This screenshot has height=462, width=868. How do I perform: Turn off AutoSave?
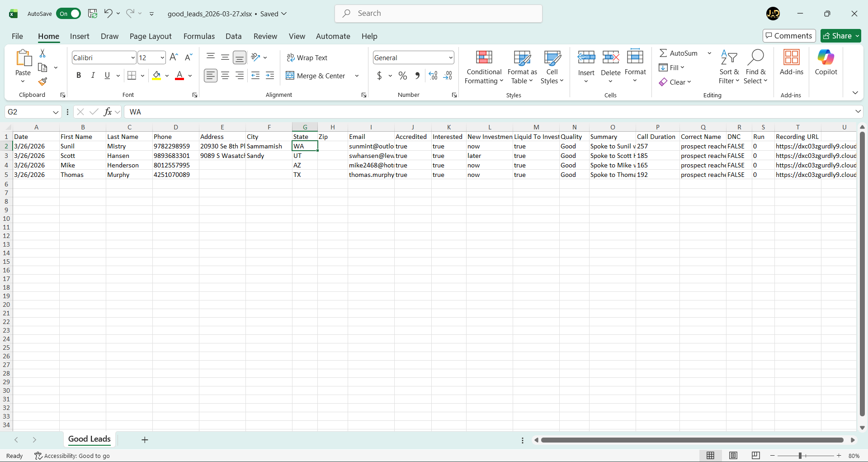69,14
